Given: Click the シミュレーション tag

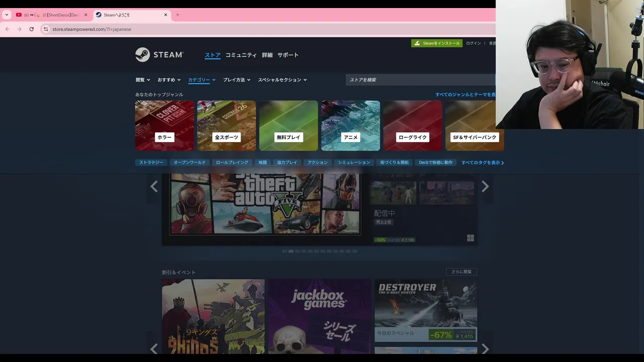Looking at the screenshot, I should pos(354,162).
